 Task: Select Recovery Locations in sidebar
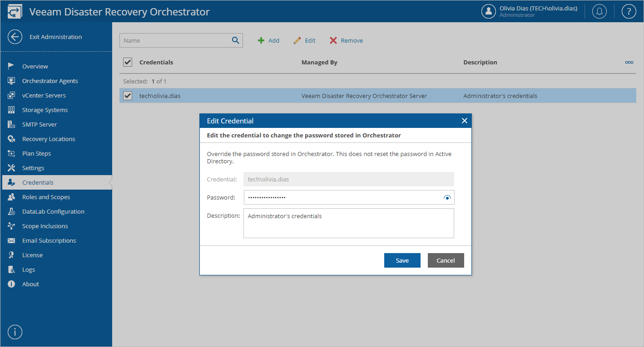[49, 139]
